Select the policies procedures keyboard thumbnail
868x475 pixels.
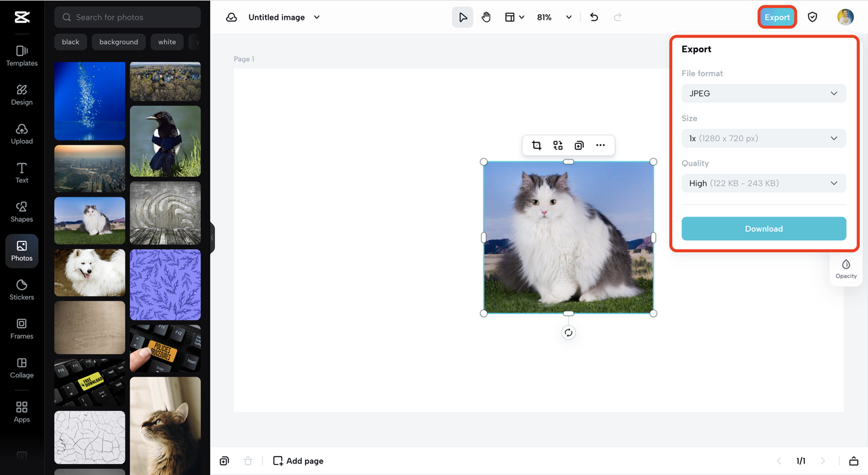pyautogui.click(x=165, y=349)
